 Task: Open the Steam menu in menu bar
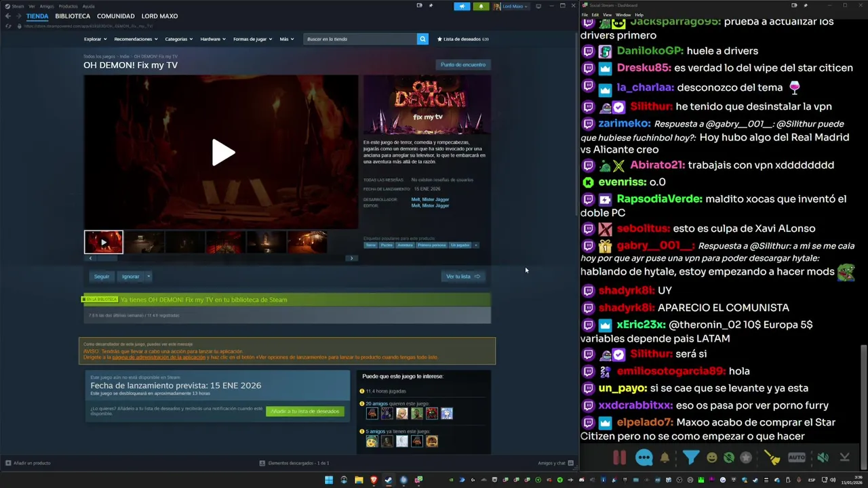point(18,6)
